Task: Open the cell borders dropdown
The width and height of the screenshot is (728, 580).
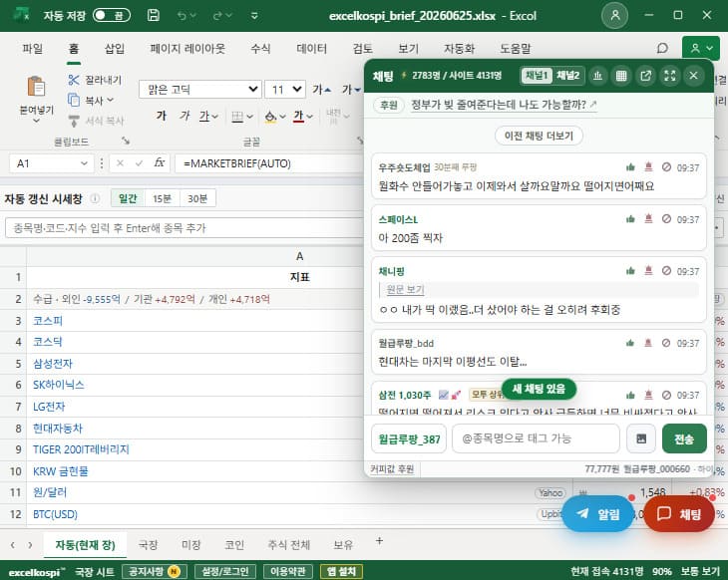Action: click(249, 117)
